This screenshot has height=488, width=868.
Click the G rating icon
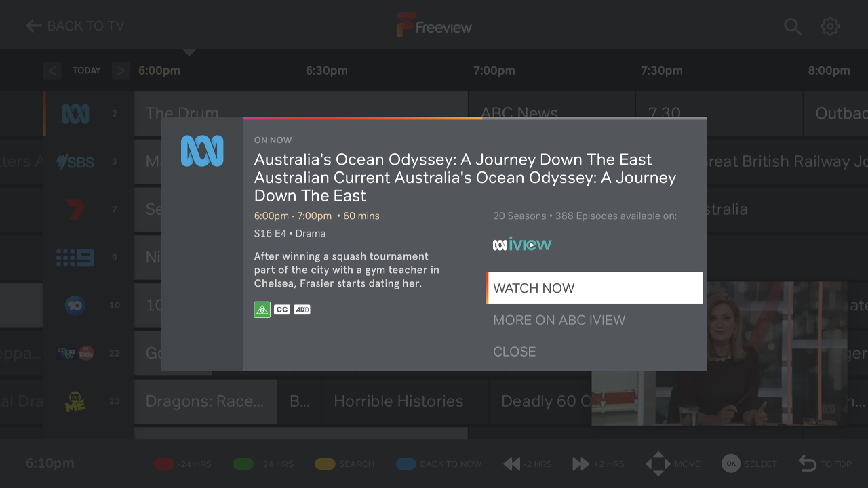tap(262, 310)
